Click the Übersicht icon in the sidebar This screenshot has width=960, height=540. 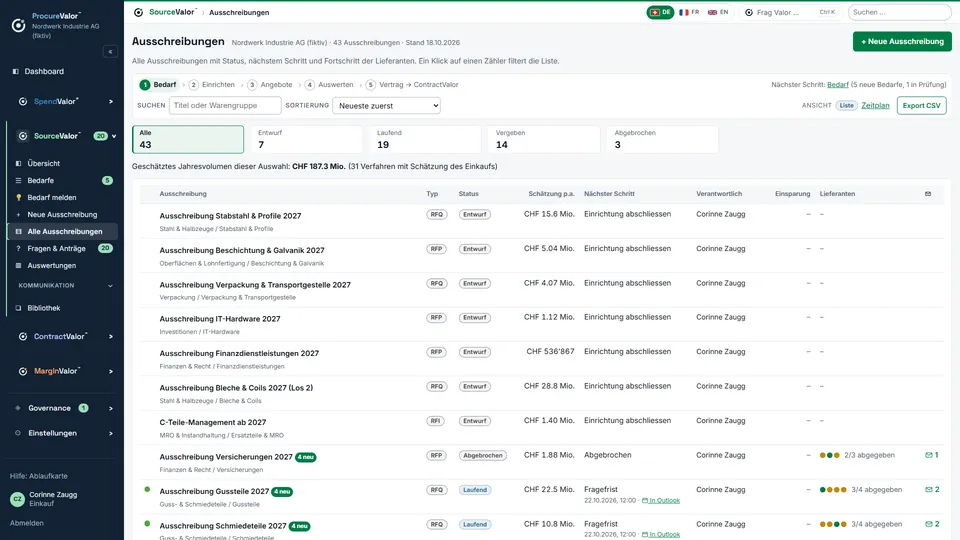coord(18,163)
